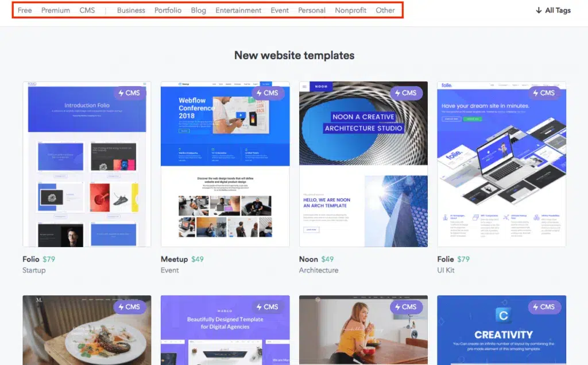Open the Noon template title link

tap(308, 259)
